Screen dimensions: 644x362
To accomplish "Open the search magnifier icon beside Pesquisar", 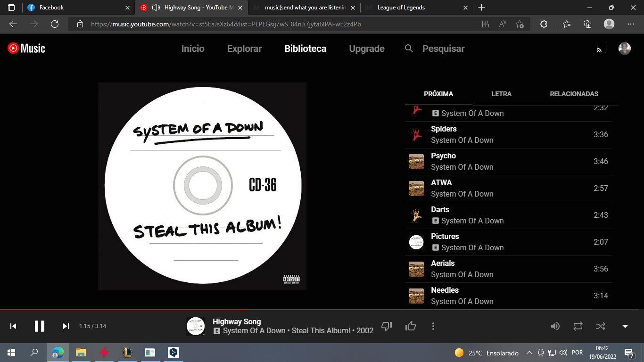I will click(x=409, y=49).
